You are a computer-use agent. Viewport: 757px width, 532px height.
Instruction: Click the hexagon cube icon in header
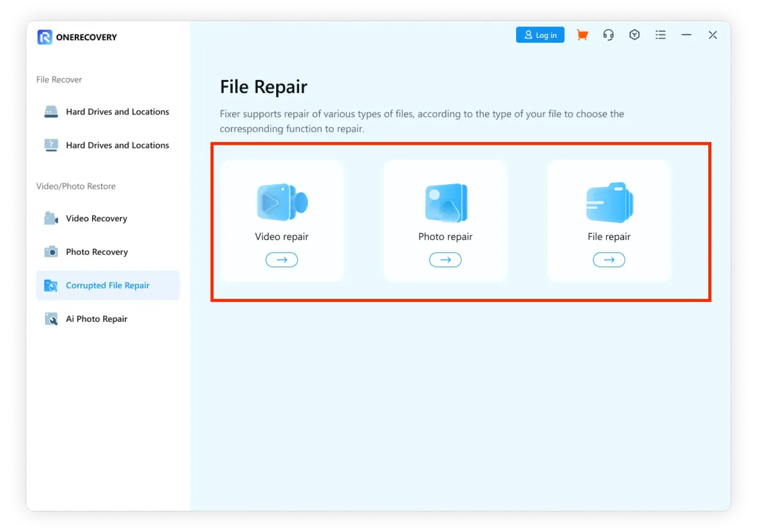(634, 35)
